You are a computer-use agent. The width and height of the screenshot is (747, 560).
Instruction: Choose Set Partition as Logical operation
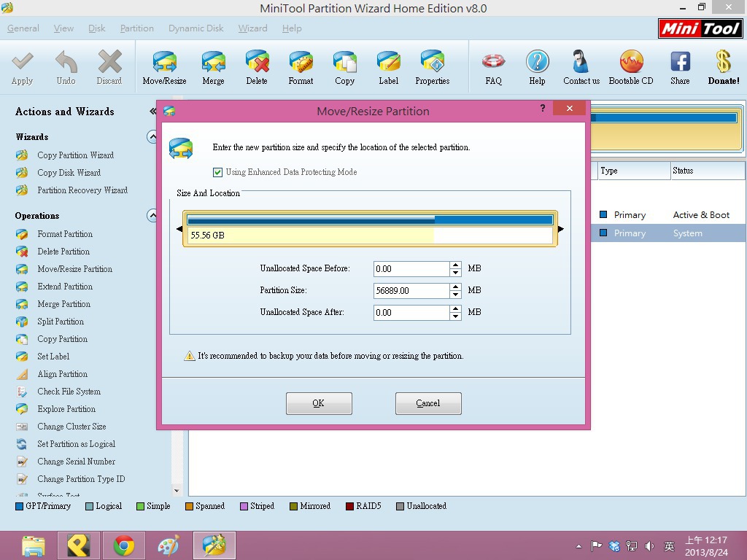pyautogui.click(x=76, y=444)
